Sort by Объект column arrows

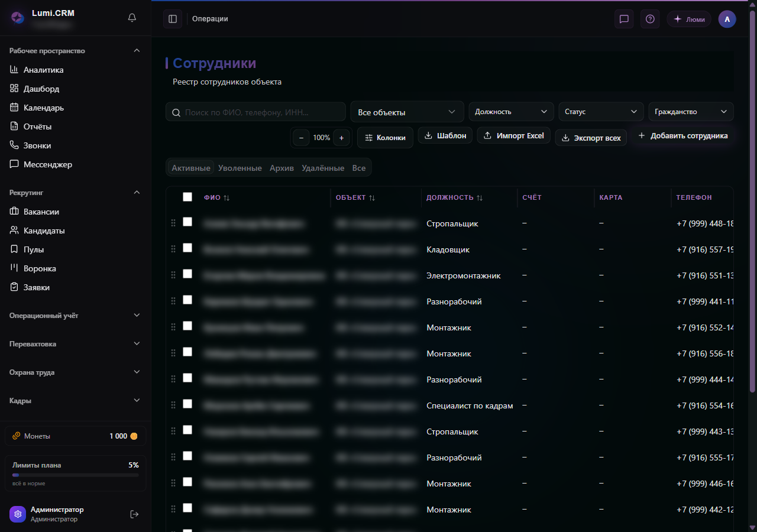(x=372, y=197)
